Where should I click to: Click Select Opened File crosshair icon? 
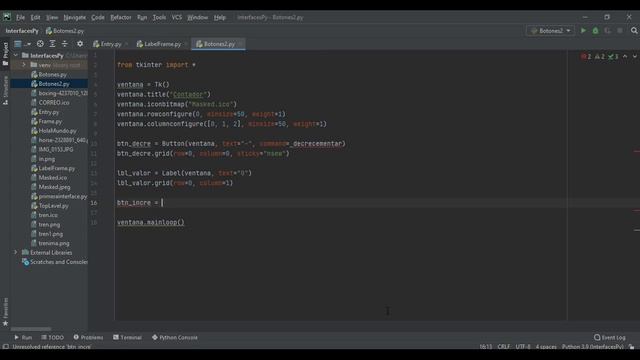[40, 44]
